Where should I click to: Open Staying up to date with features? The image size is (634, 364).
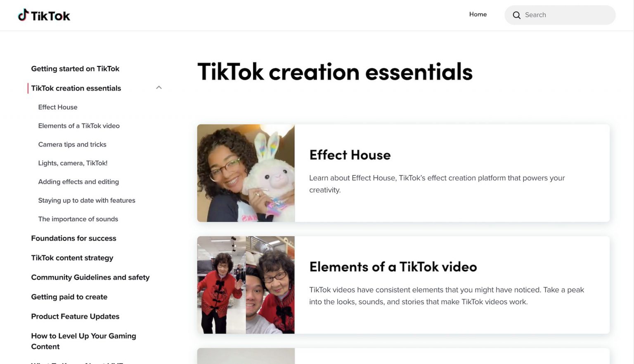87,200
